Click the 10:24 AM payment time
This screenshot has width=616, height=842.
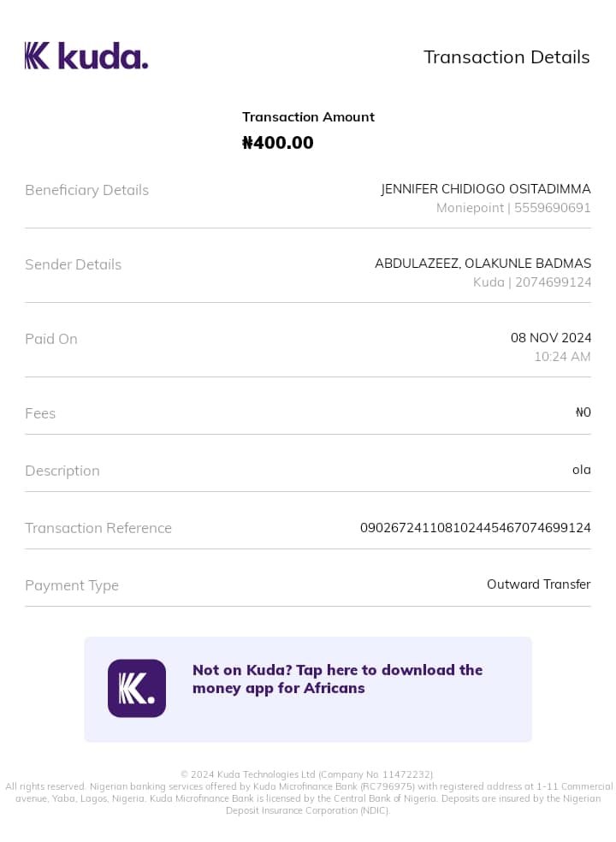[562, 357]
